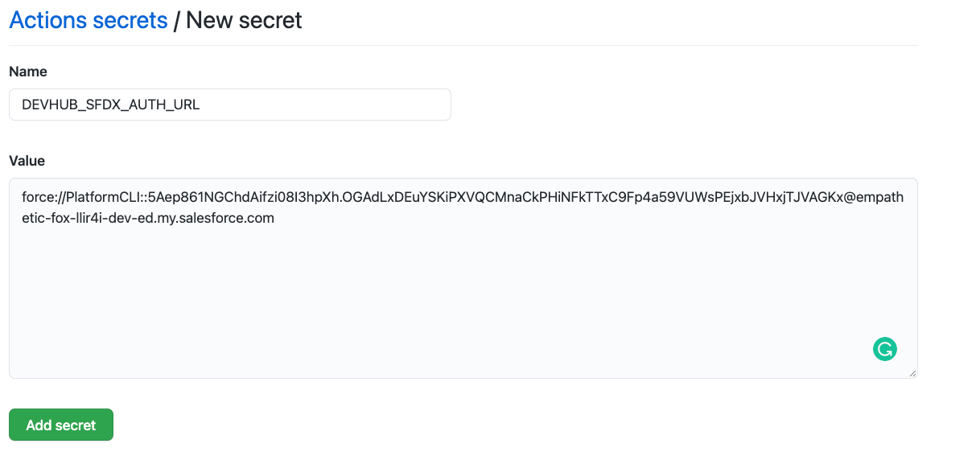Image resolution: width=980 pixels, height=464 pixels.
Task: Click the DEVHUB_SFDX_AUTH_URL text in Name field
Action: pos(110,105)
